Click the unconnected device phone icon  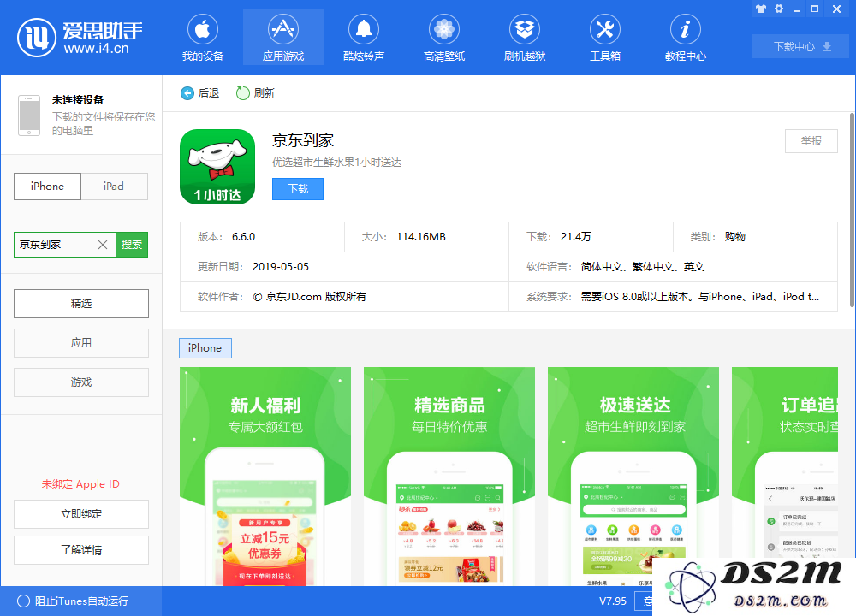pyautogui.click(x=29, y=115)
